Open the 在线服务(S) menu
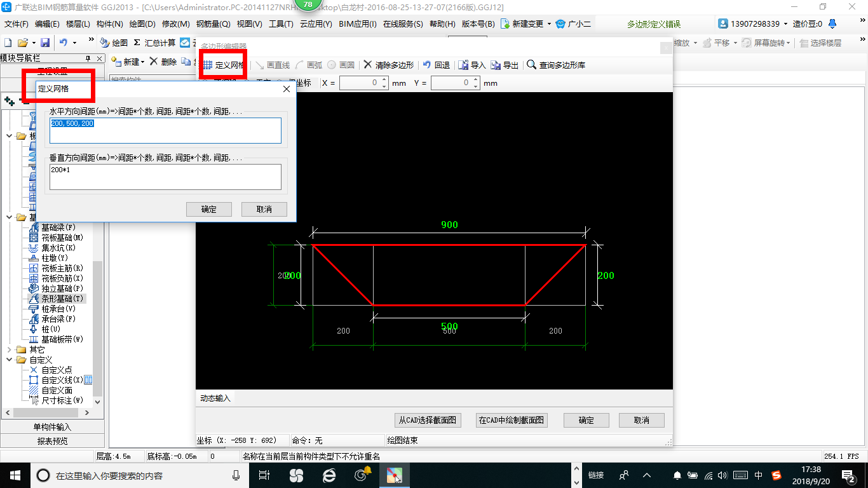The height and width of the screenshot is (488, 868). pos(403,24)
